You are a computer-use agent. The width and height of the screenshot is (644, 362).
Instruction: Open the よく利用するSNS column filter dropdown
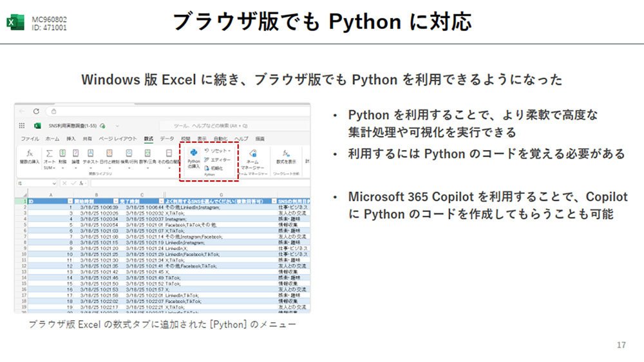pyautogui.click(x=274, y=202)
